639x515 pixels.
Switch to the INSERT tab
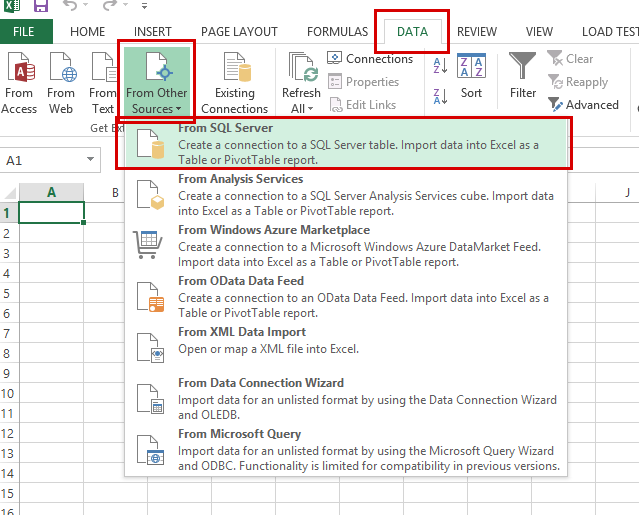point(153,31)
